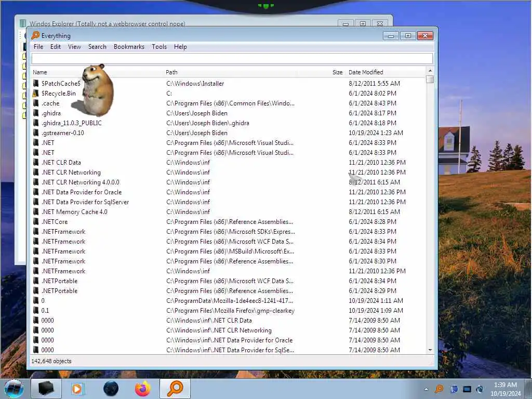The height and width of the screenshot is (399, 532).
Task: Click the Everything search input field
Action: [232, 58]
